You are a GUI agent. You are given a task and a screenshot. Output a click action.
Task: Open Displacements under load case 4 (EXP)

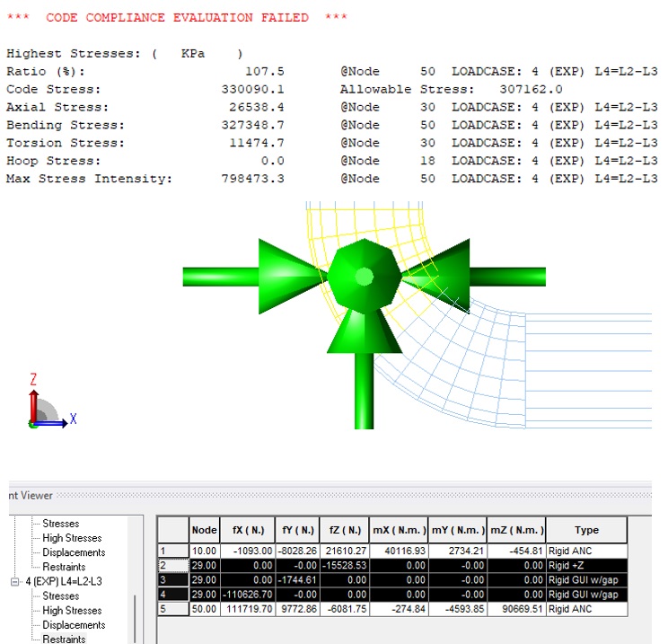tap(74, 625)
